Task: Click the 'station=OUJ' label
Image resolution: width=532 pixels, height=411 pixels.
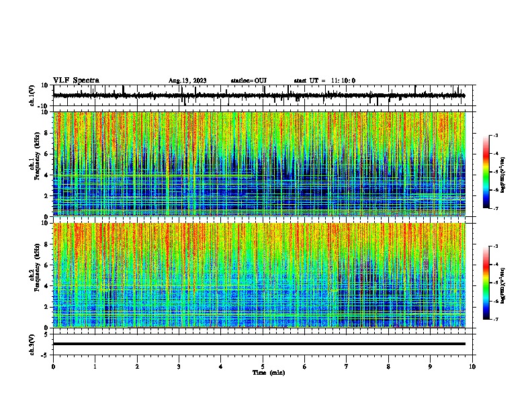Action: [x=249, y=81]
